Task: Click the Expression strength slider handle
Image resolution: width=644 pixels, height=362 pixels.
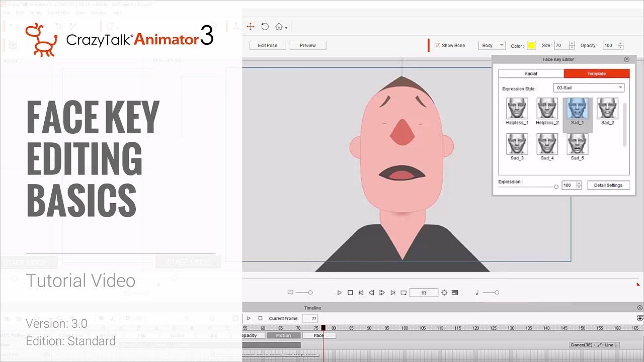Action: [556, 187]
